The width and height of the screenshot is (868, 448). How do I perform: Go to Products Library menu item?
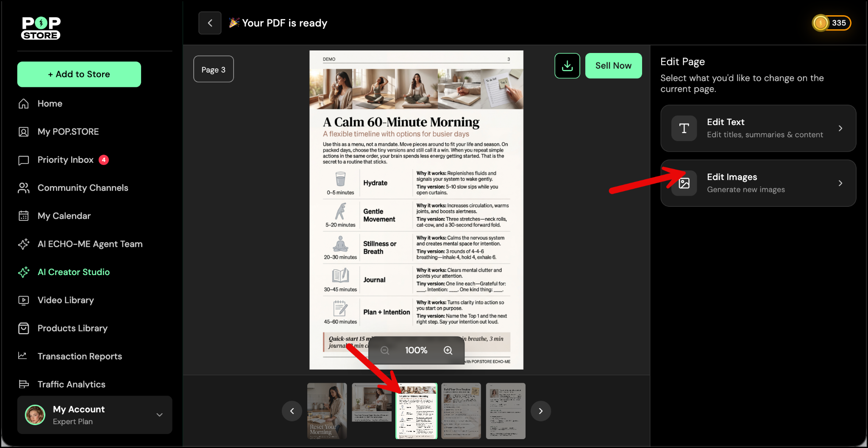pos(72,328)
